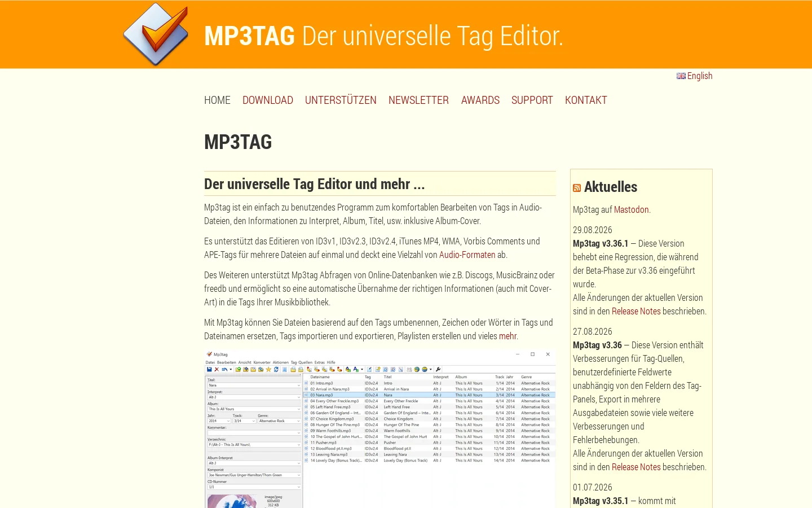This screenshot has height=508, width=812.
Task: Click the British flag icon beside English
Action: tap(681, 76)
